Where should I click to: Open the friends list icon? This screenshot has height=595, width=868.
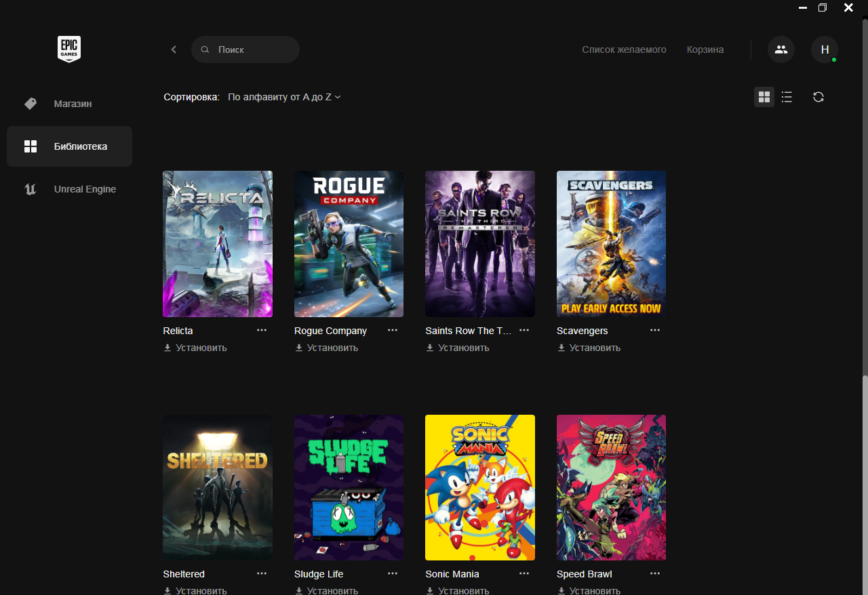click(x=781, y=49)
